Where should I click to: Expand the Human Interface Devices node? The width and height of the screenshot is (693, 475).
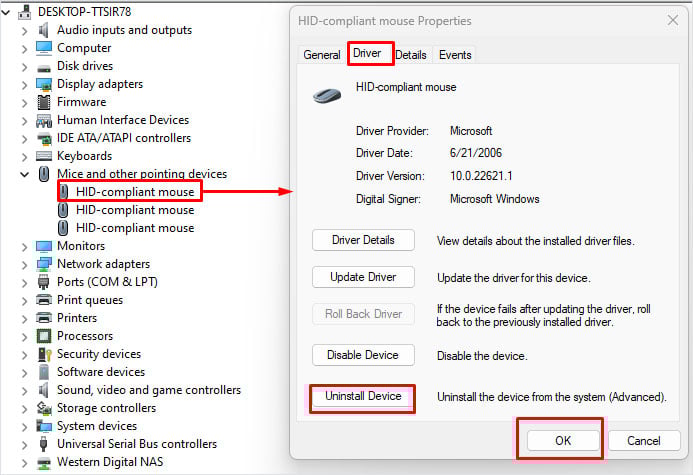coord(24,120)
